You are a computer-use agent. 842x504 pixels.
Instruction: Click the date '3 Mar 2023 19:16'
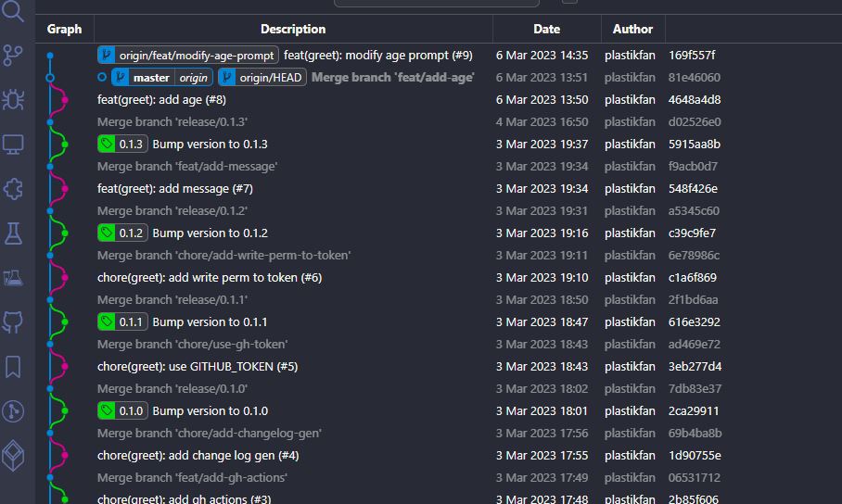(x=542, y=233)
